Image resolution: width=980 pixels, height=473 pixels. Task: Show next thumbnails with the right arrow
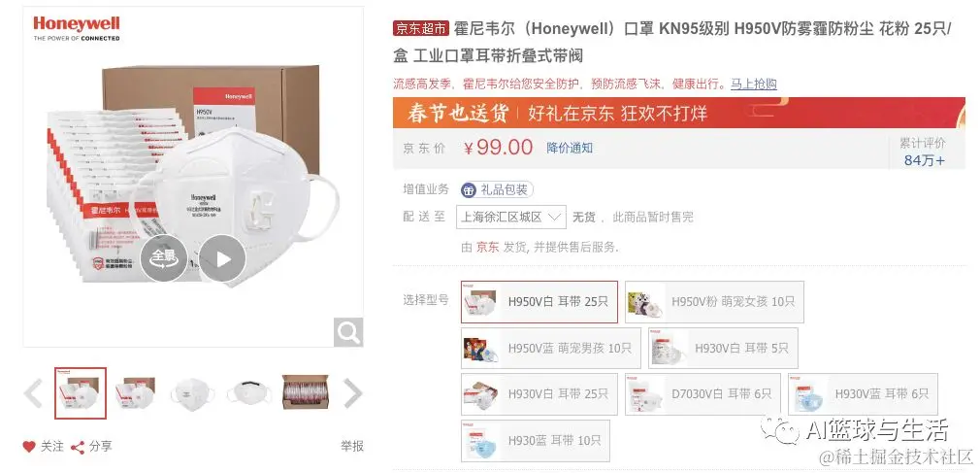(353, 393)
